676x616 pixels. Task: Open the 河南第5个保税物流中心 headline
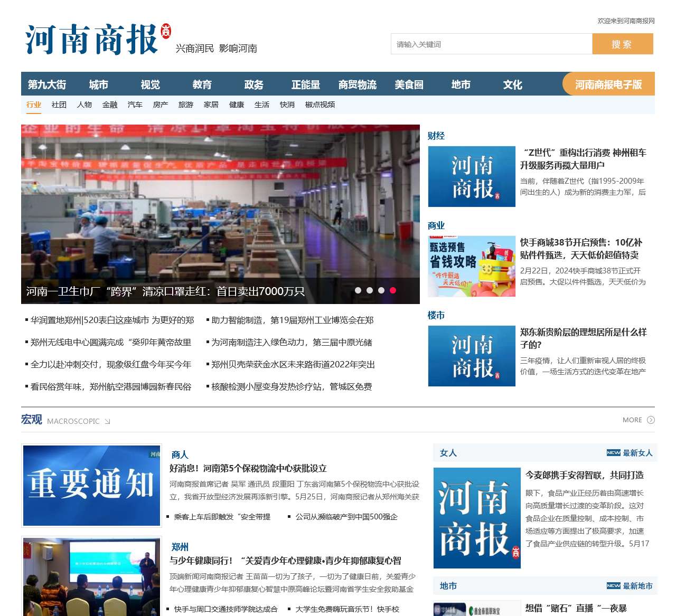click(x=248, y=468)
